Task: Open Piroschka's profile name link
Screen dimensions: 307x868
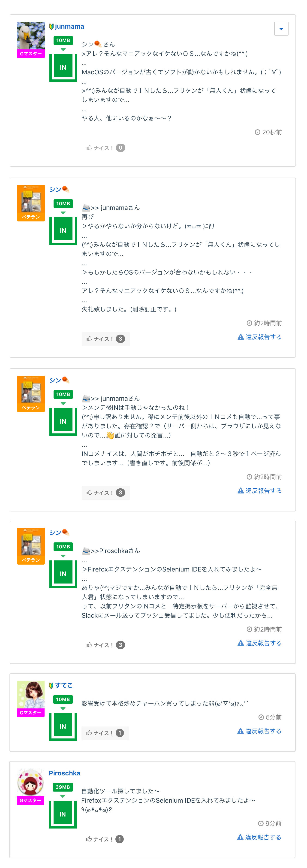Action: point(64,773)
